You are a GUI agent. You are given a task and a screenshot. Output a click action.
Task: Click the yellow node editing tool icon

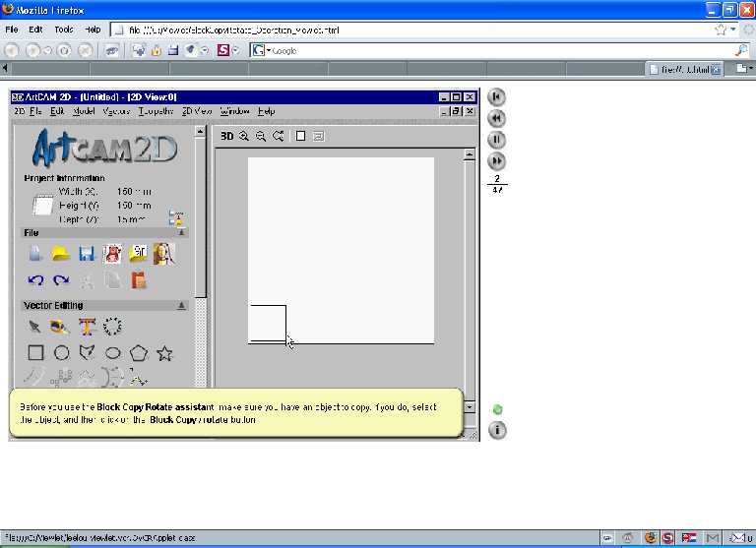tap(60, 327)
